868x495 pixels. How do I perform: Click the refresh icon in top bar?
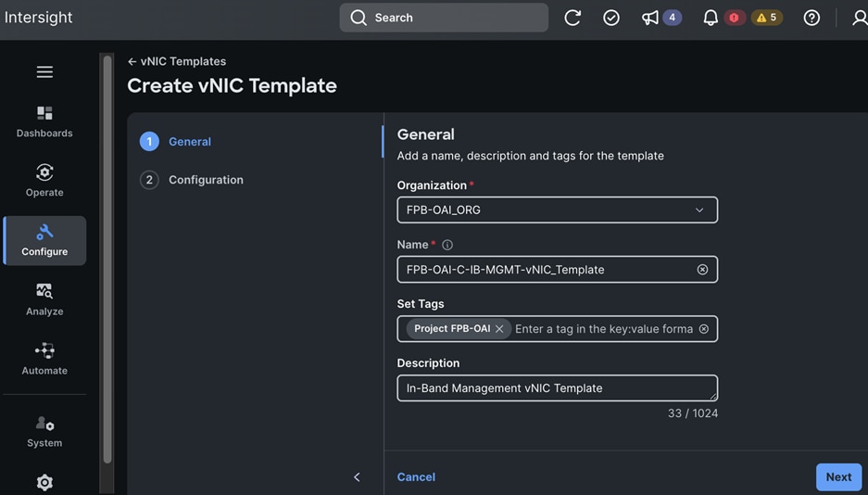[572, 18]
